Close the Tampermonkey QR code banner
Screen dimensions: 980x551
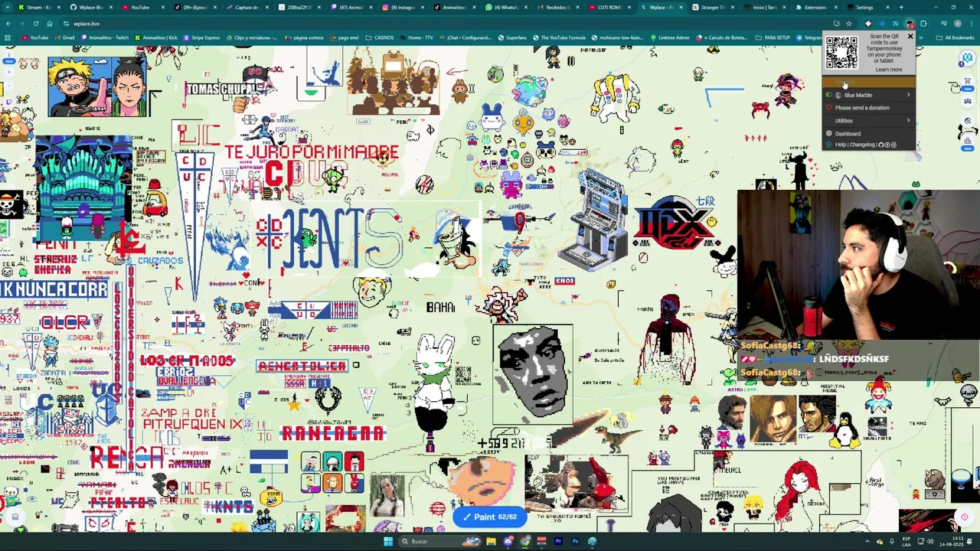(x=910, y=36)
